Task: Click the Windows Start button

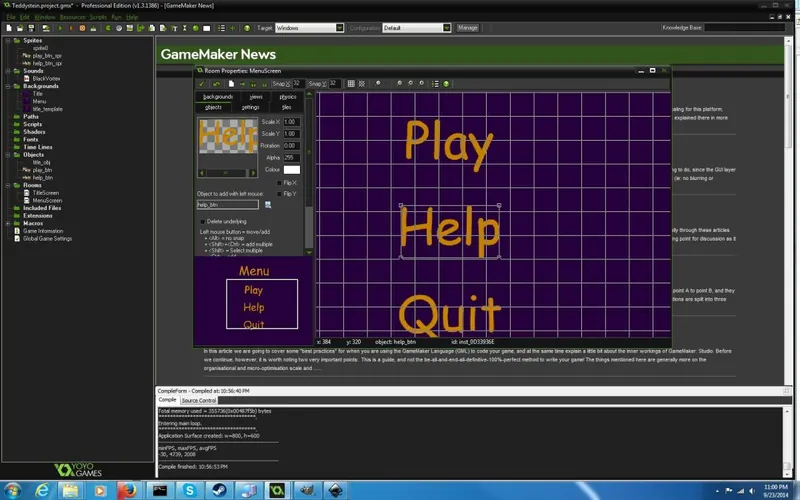Action: click(x=12, y=490)
